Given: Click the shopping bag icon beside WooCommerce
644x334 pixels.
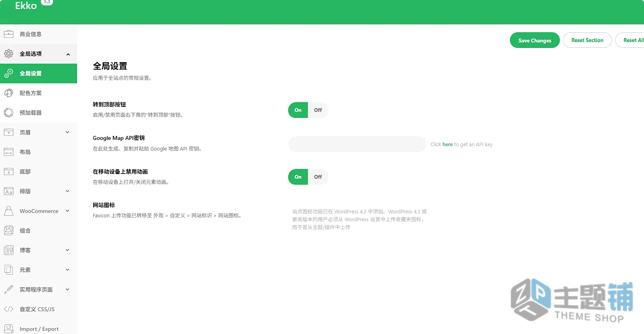Looking at the screenshot, I should pos(9,211).
